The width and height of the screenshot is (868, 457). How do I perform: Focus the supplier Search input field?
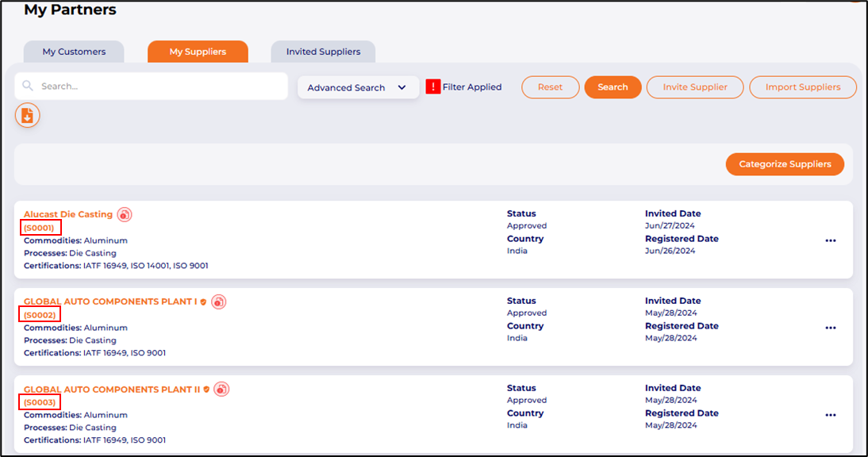159,86
